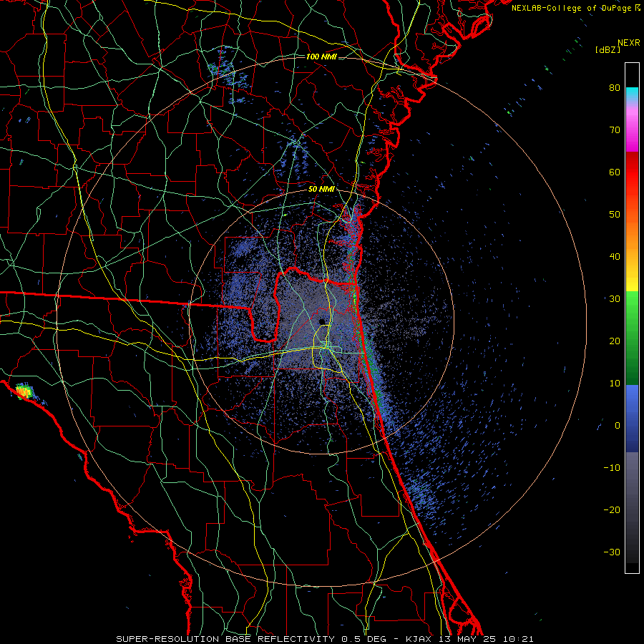Click the -30 dBZ value on the scale

(x=612, y=552)
